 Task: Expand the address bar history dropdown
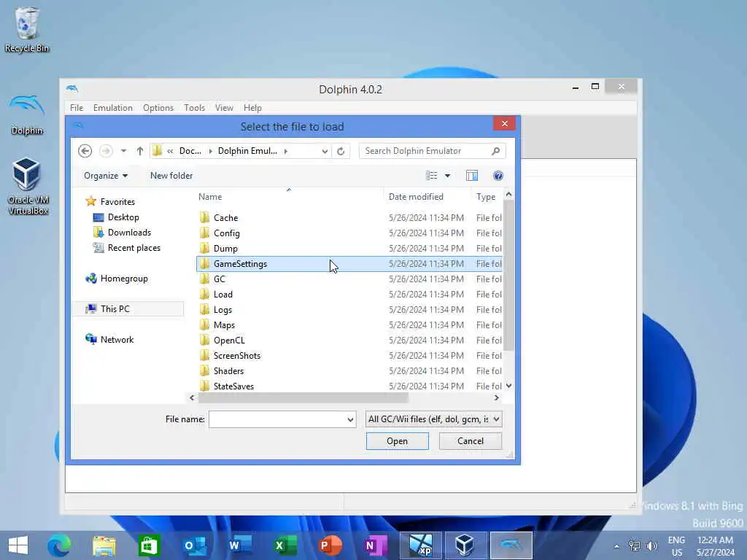pyautogui.click(x=325, y=151)
